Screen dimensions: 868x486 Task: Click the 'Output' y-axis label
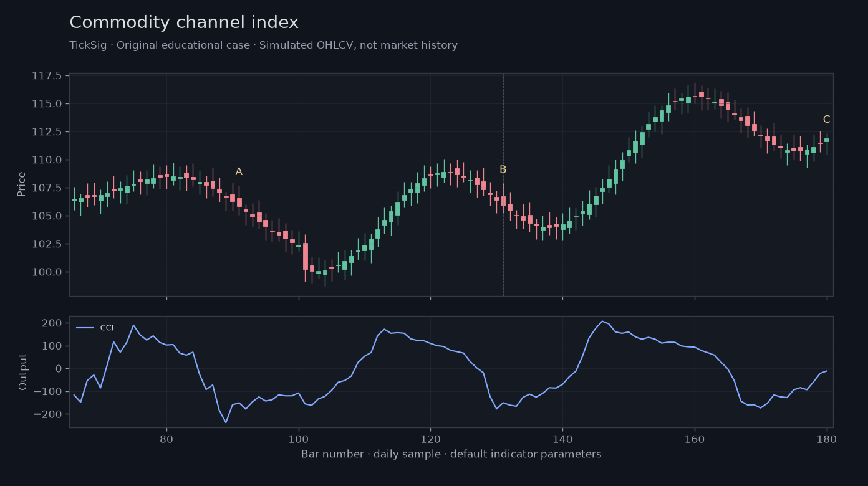click(x=22, y=372)
